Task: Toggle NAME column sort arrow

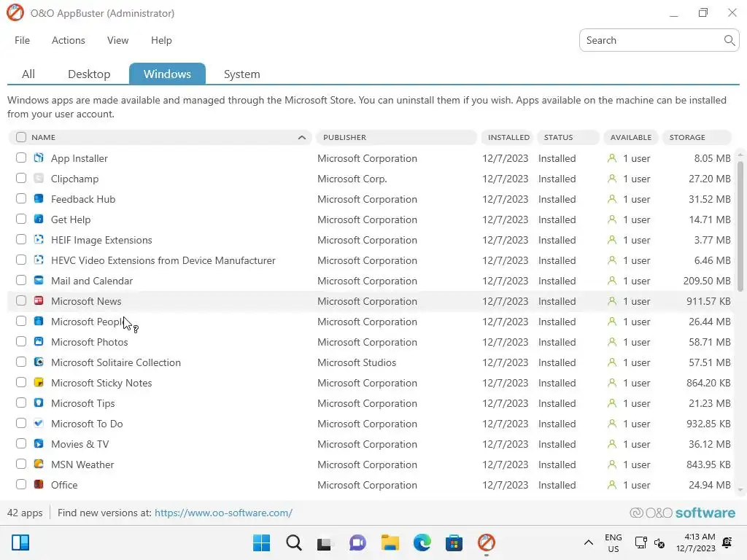Action: point(301,137)
